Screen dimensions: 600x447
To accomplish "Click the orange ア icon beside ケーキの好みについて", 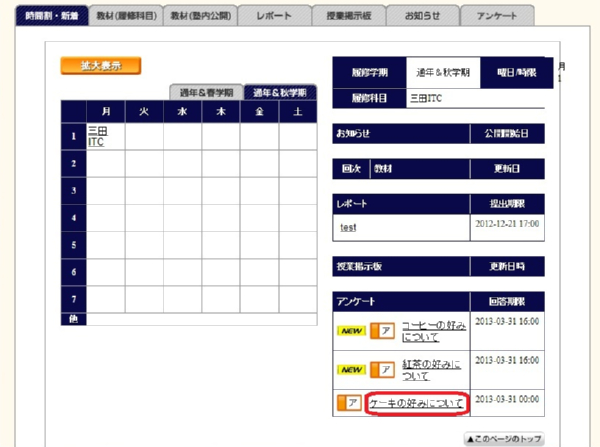I will pyautogui.click(x=351, y=403).
